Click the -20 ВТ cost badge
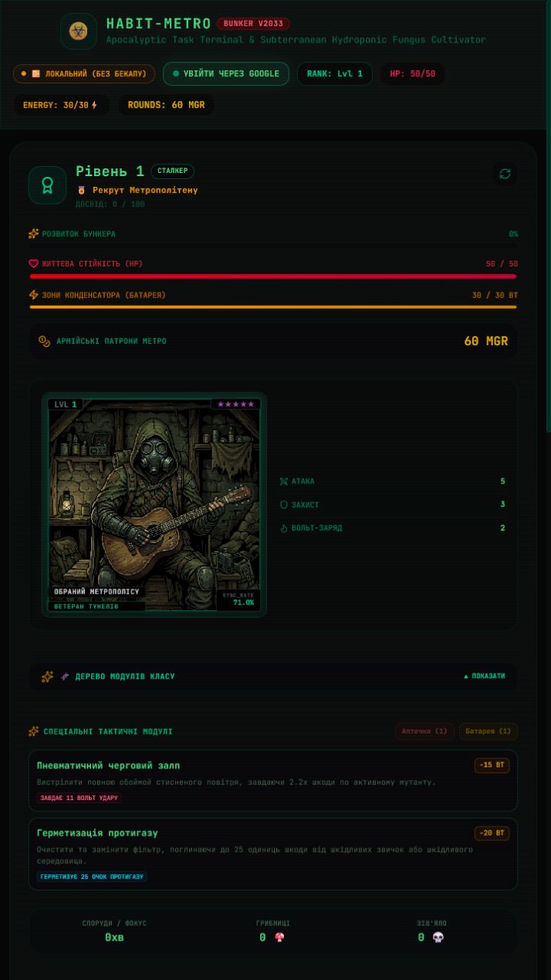Image resolution: width=551 pixels, height=980 pixels. 492,833
